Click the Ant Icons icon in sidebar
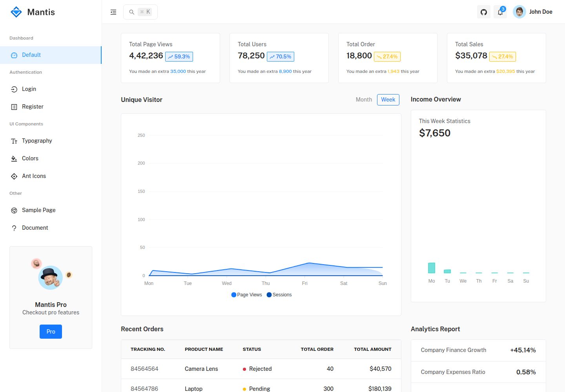This screenshot has width=565, height=392. click(14, 176)
